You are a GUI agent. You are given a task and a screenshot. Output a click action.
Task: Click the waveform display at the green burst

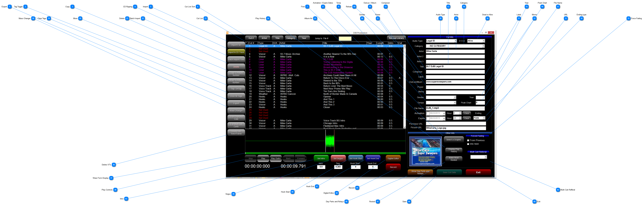coord(330,141)
